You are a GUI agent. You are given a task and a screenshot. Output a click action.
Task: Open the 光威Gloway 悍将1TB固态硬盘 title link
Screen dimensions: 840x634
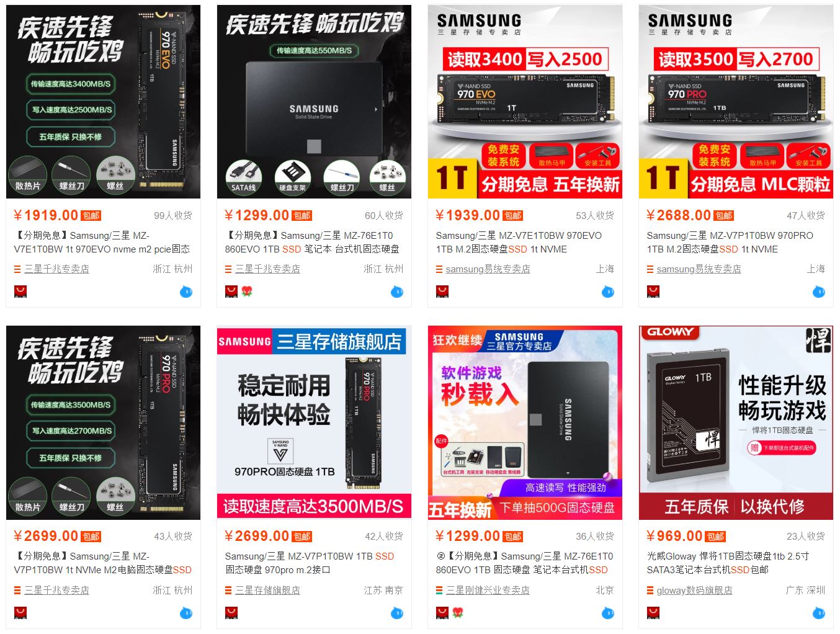[x=728, y=563]
